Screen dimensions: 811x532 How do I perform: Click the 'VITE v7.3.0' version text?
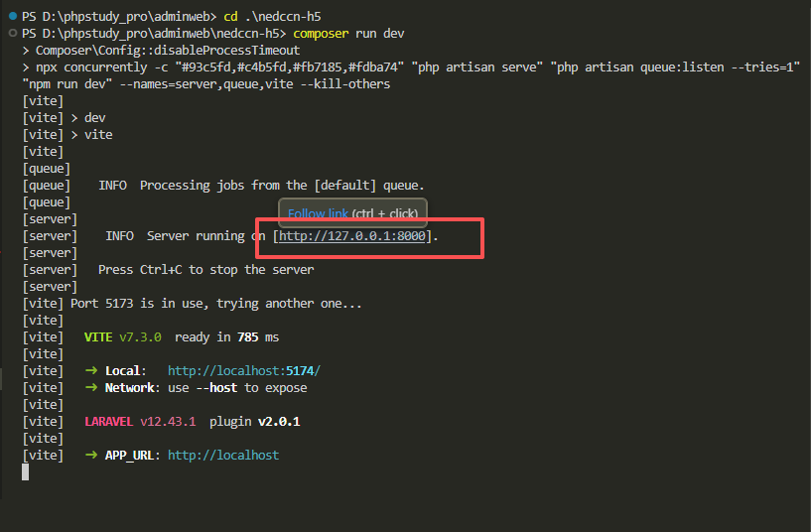point(122,337)
